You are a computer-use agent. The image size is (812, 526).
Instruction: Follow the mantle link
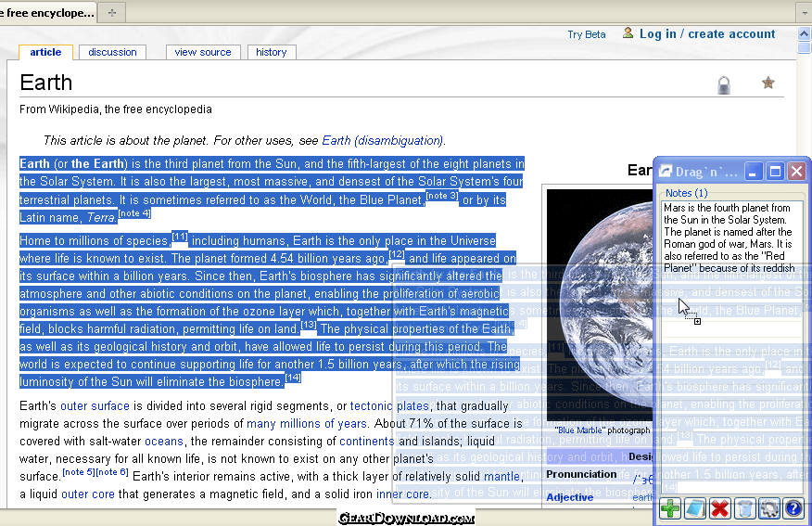tap(501, 476)
